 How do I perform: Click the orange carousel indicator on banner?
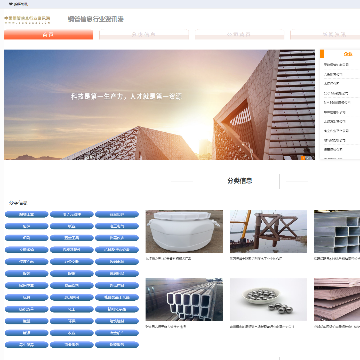point(303,158)
